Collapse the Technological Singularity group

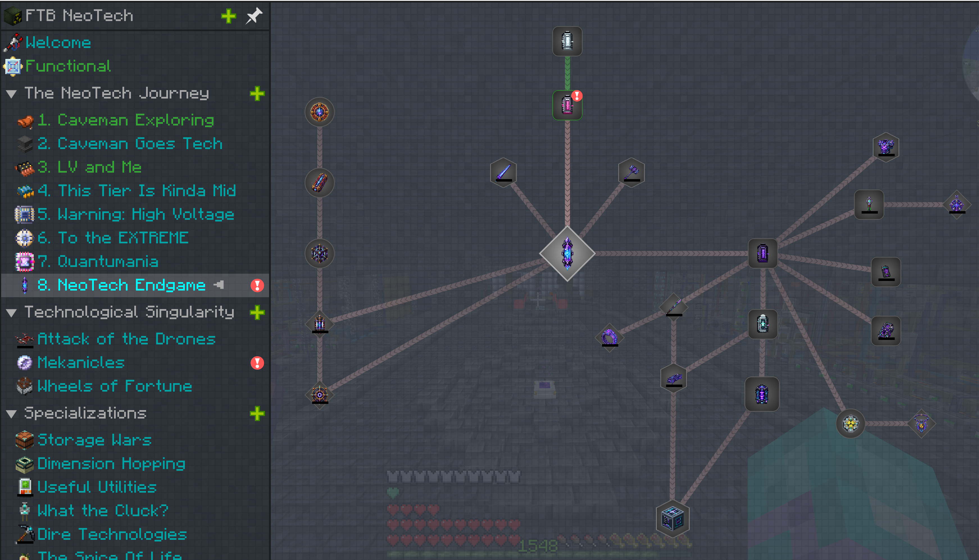[x=12, y=313]
